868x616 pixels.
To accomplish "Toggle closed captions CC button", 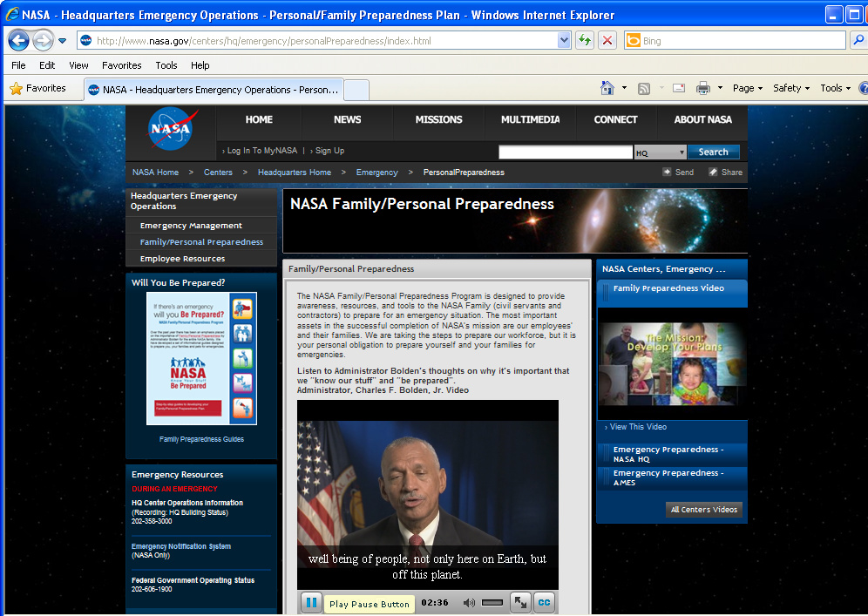I will pyautogui.click(x=544, y=603).
